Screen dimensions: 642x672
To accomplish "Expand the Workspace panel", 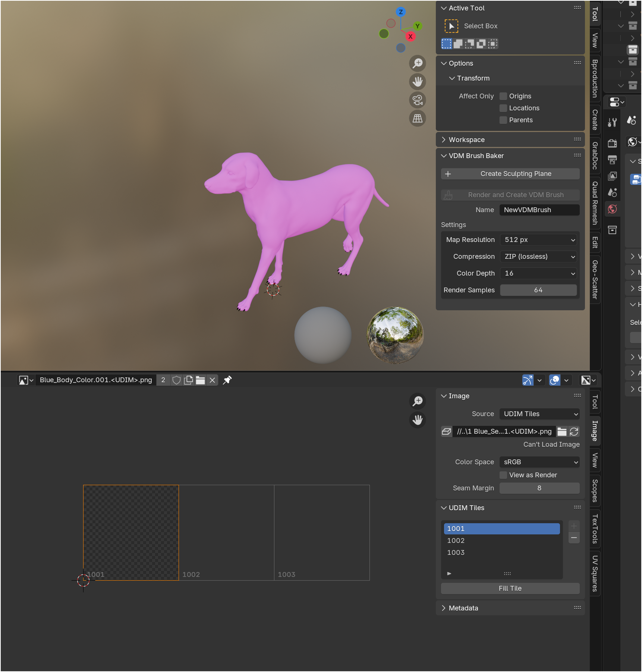I will 510,140.
